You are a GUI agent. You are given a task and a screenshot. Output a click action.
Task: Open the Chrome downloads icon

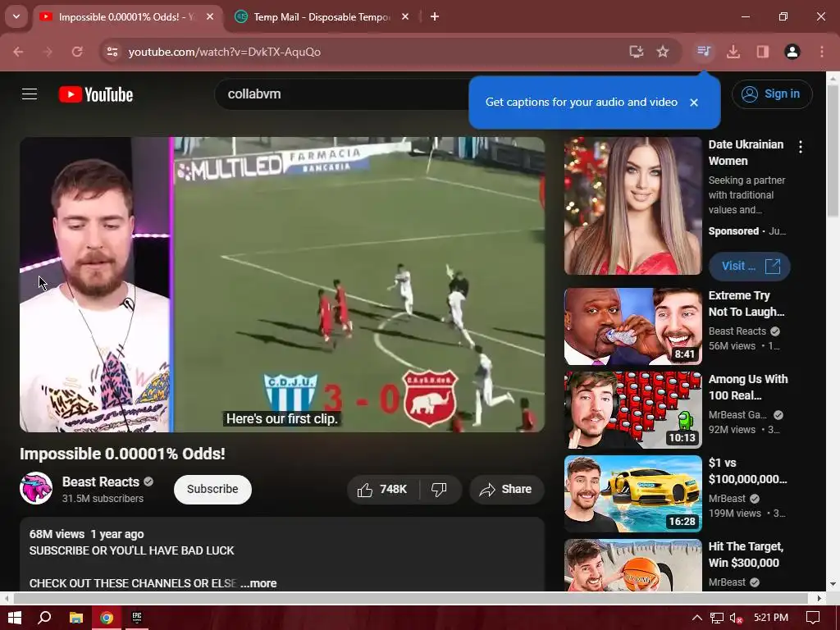733,52
